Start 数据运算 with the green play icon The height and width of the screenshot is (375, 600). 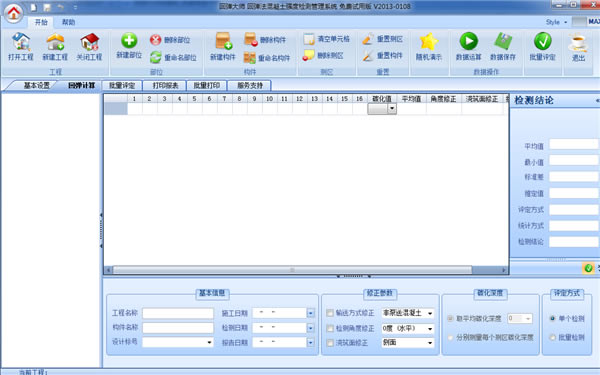pos(469,41)
